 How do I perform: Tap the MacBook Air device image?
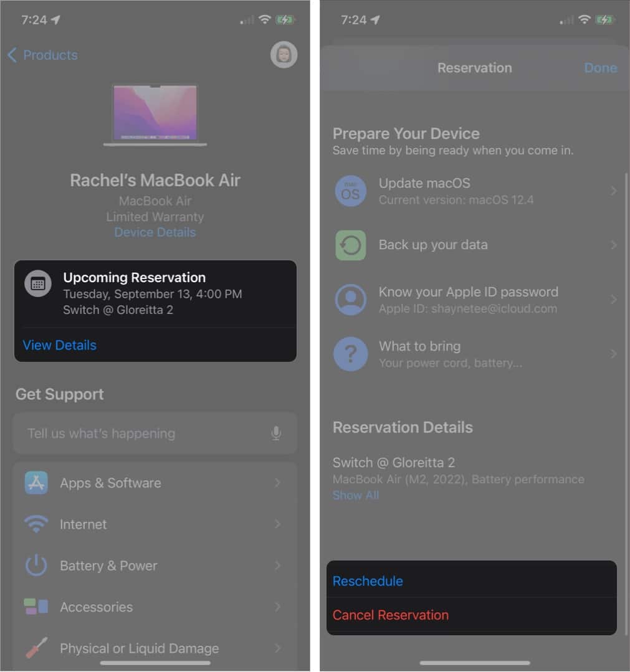[x=155, y=115]
